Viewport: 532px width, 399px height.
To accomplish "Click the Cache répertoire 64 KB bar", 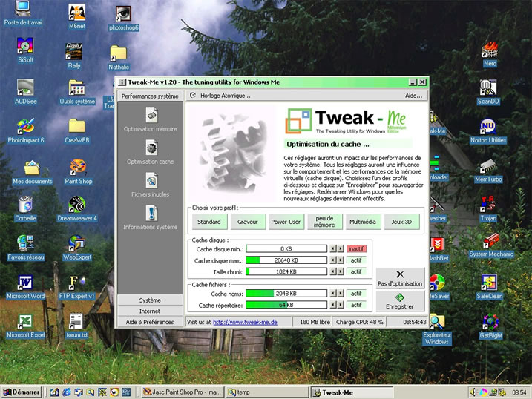I will pyautogui.click(x=286, y=305).
